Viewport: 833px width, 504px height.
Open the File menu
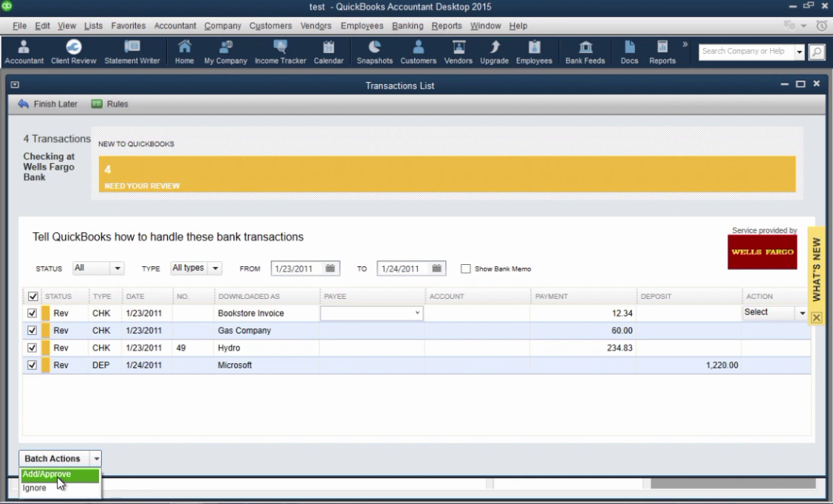tap(19, 26)
